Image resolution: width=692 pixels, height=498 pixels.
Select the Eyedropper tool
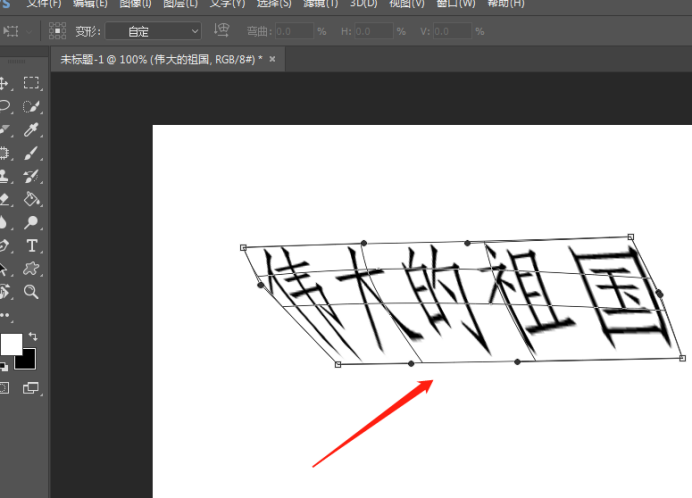click(x=31, y=129)
